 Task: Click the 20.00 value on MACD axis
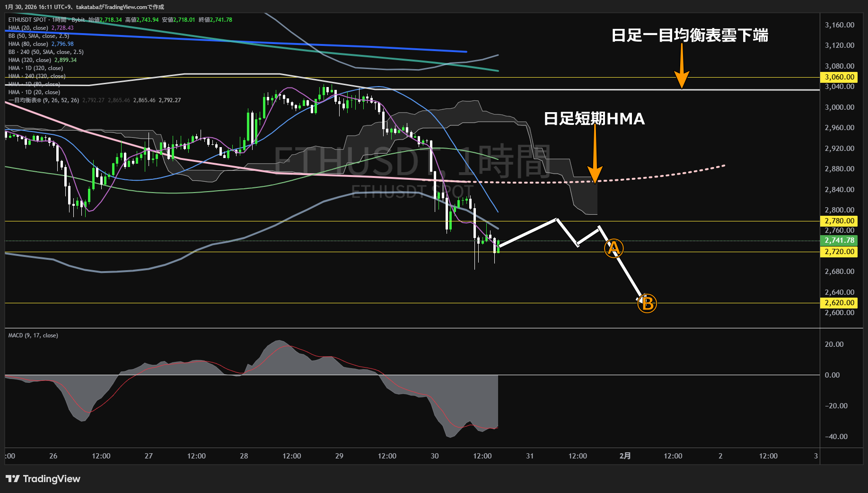[x=834, y=344]
